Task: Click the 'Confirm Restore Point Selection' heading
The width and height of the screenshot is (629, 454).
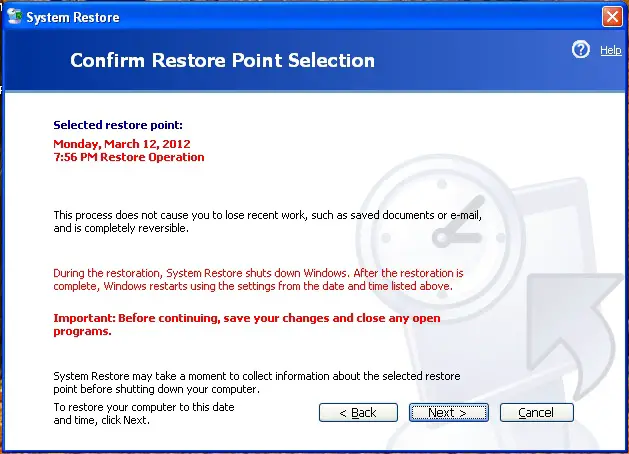Action: click(223, 61)
